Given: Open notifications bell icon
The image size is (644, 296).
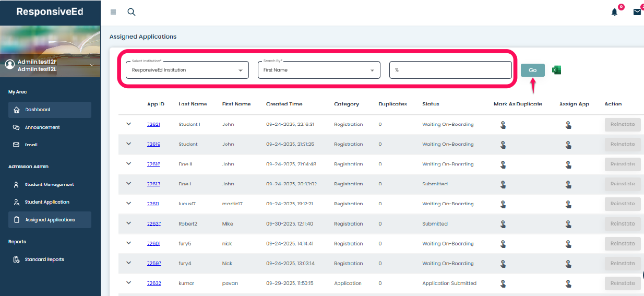Looking at the screenshot, I should point(614,12).
